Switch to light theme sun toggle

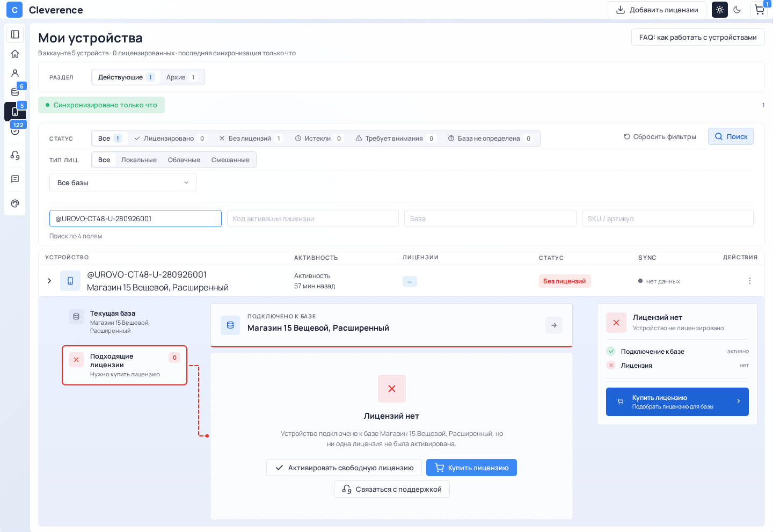click(720, 10)
